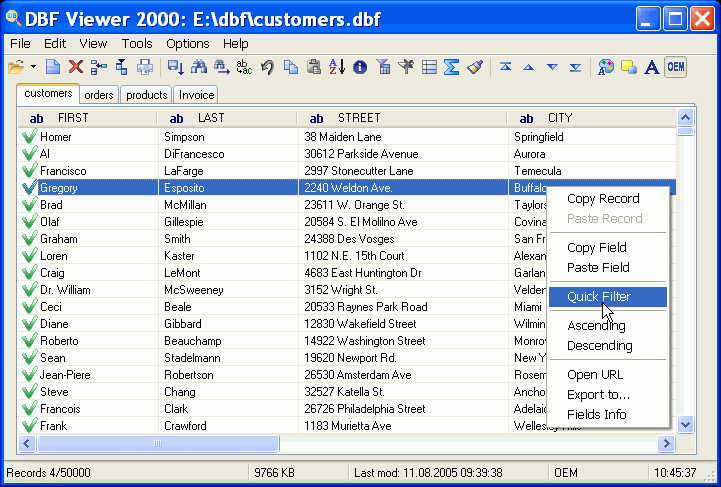Click the cell "2997 Stonecutter Lane"
This screenshot has height=487, width=721.
[x=403, y=171]
